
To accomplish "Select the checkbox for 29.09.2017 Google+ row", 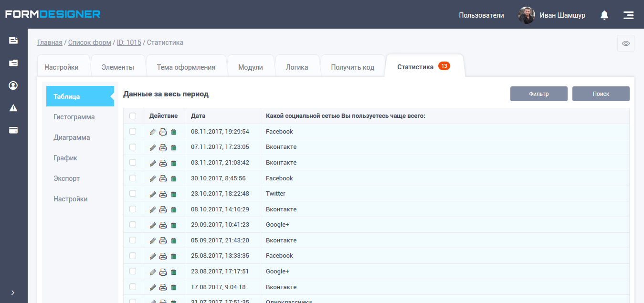I will tap(133, 225).
